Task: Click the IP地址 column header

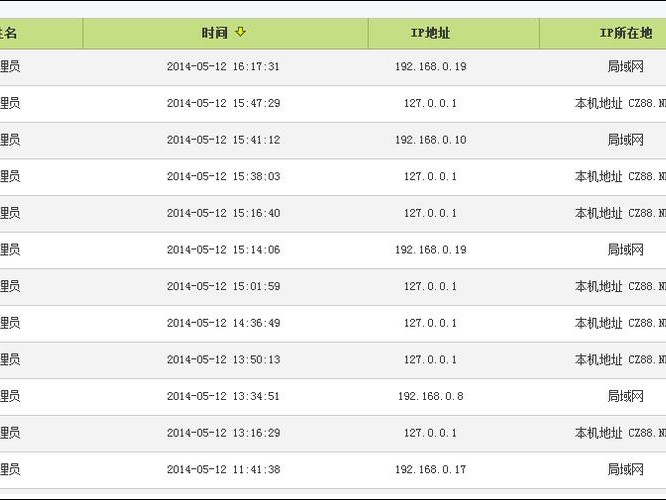Action: pos(431,33)
